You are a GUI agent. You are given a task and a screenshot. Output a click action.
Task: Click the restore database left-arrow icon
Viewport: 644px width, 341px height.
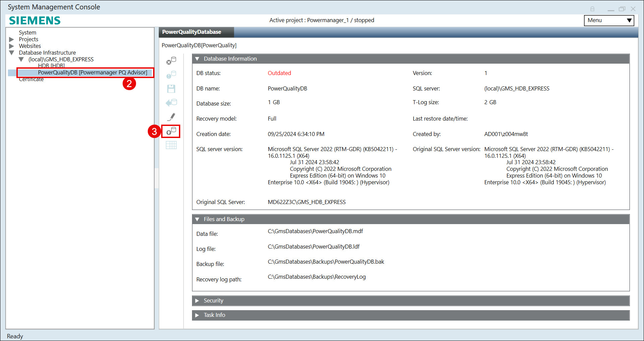pos(171,103)
